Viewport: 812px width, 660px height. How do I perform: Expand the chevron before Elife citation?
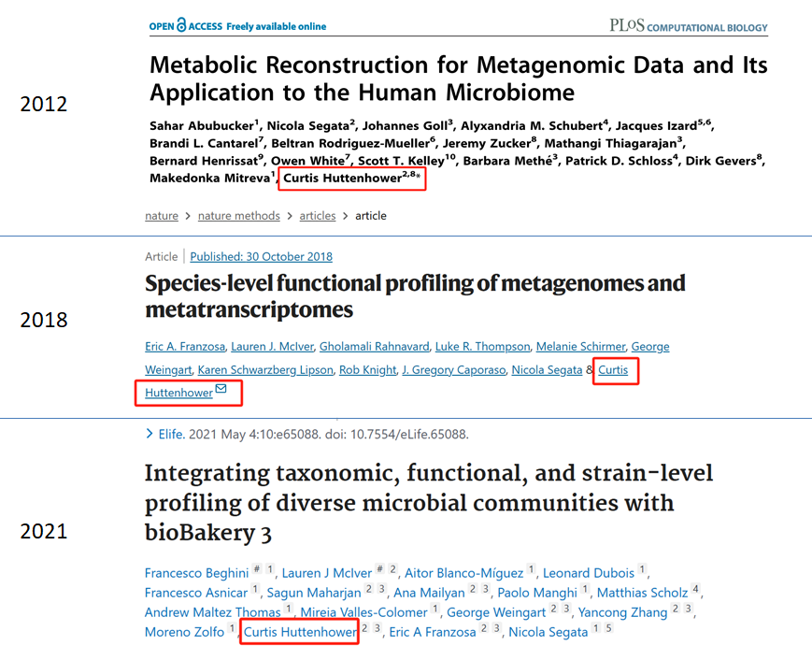pyautogui.click(x=150, y=434)
